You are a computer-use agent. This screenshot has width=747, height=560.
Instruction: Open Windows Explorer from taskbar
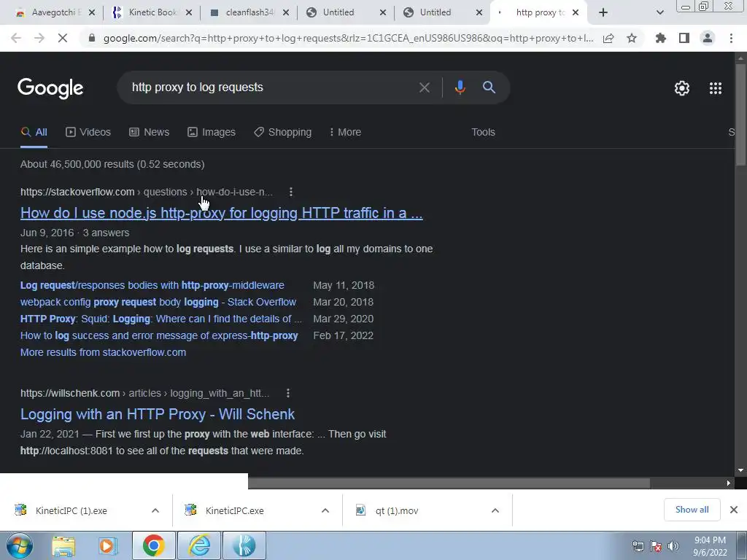(x=63, y=545)
